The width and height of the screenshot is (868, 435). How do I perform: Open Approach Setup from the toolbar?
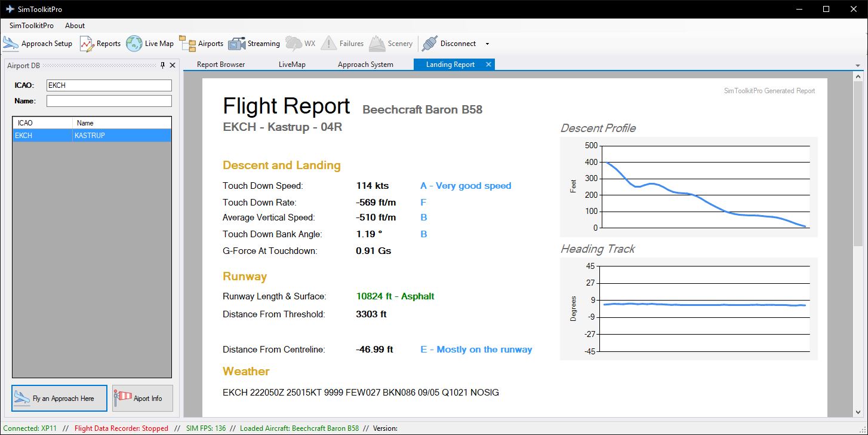pos(38,44)
